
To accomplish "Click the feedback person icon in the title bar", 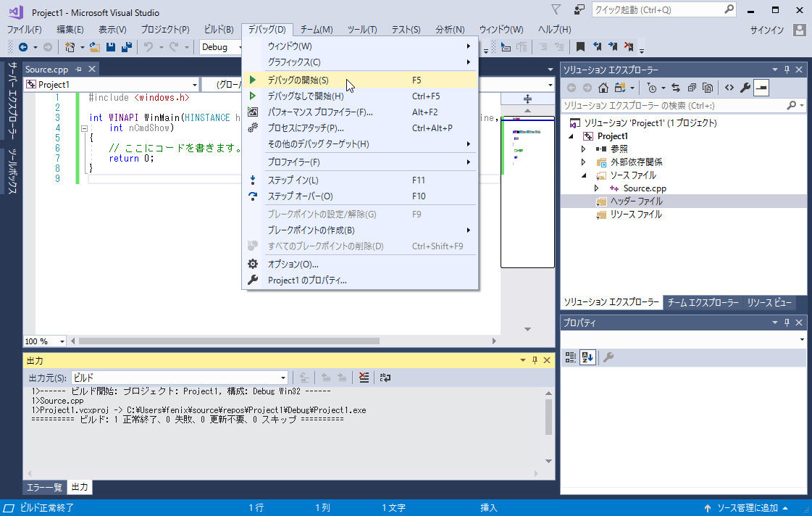I will 579,9.
